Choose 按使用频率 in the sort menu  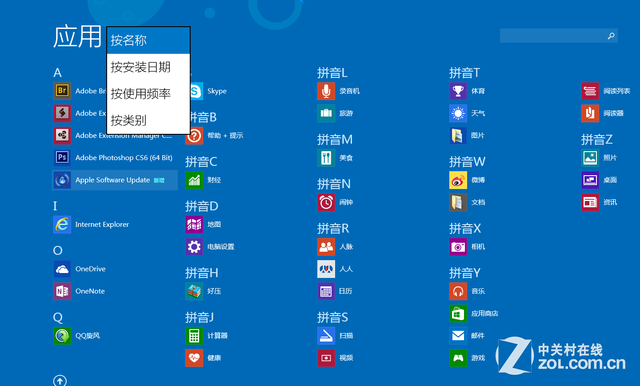[x=149, y=93]
